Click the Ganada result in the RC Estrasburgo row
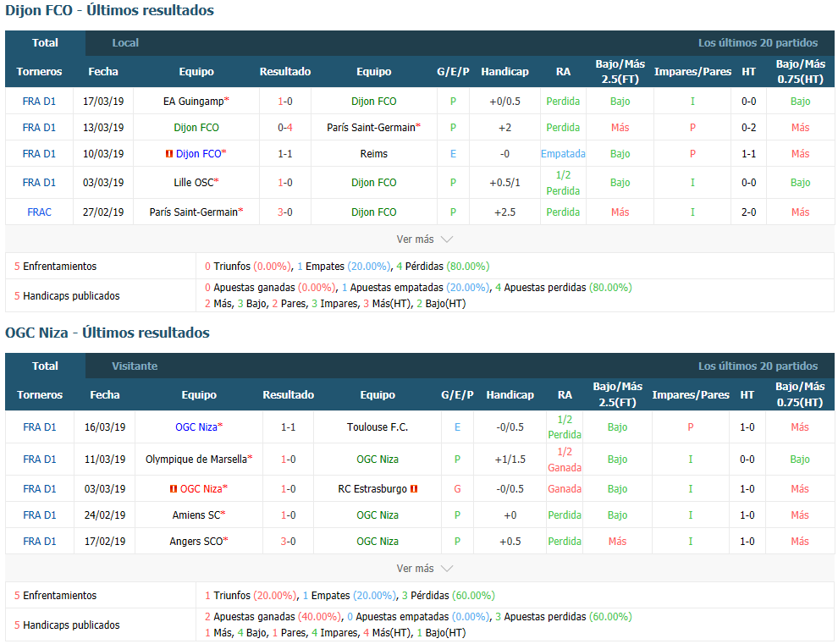This screenshot has height=644, width=838. tap(565, 489)
